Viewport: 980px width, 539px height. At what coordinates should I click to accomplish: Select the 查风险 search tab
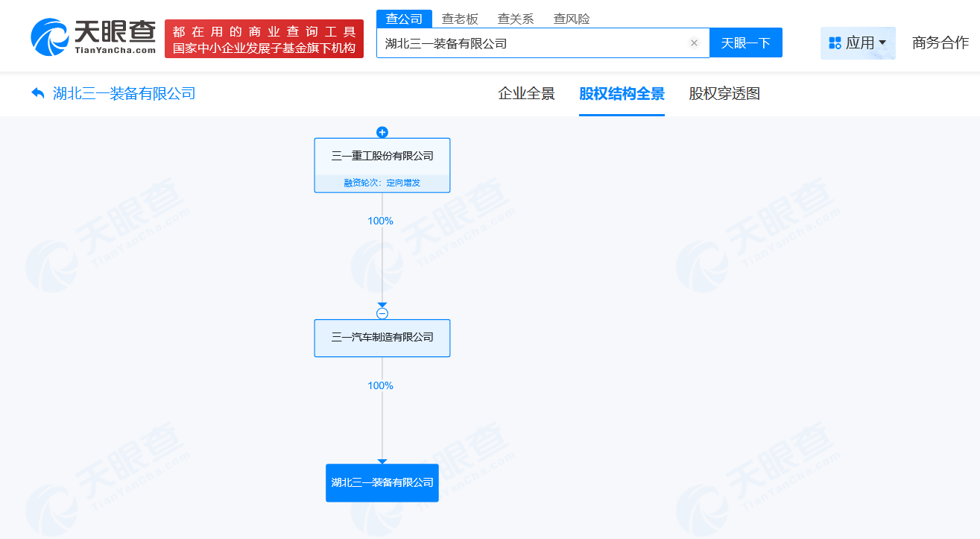click(572, 19)
